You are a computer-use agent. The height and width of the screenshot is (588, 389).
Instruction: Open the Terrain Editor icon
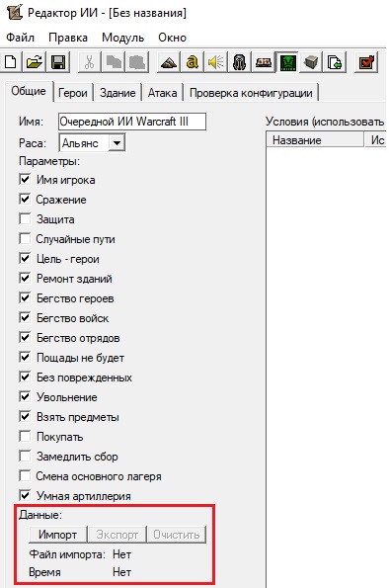point(169,62)
